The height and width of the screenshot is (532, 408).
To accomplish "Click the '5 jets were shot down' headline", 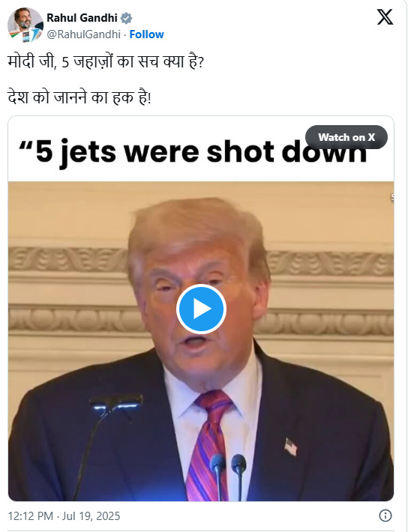I will coord(193,152).
